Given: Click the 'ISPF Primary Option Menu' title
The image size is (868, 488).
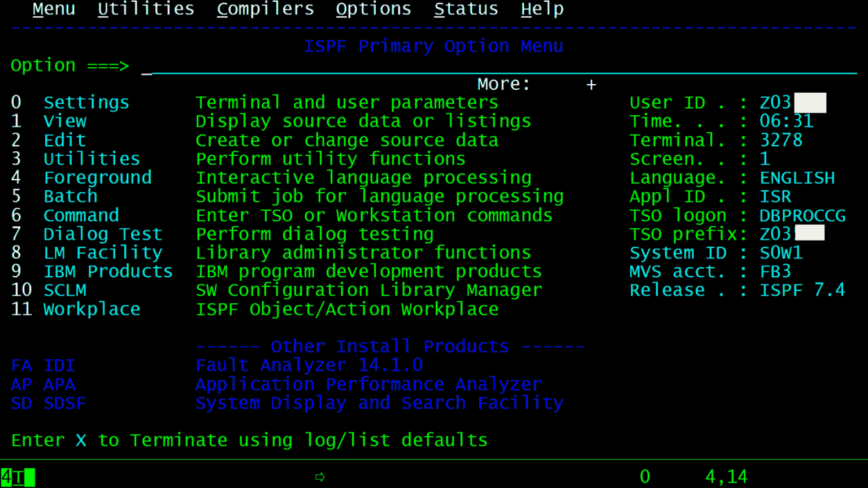Looking at the screenshot, I should pos(434,46).
